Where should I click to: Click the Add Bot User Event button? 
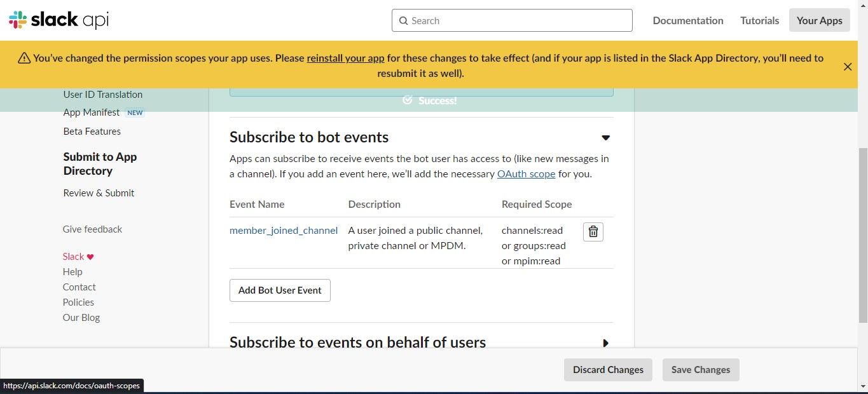point(280,290)
